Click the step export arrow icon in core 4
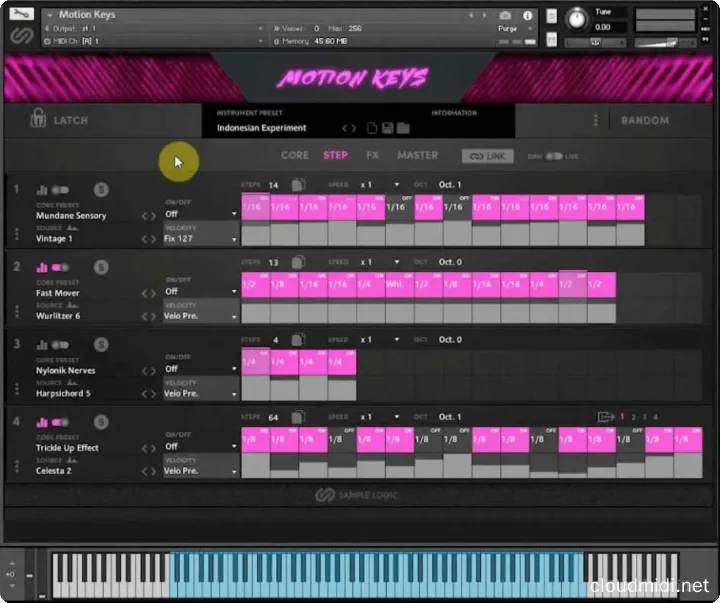Image resolution: width=720 pixels, height=603 pixels. [x=605, y=416]
